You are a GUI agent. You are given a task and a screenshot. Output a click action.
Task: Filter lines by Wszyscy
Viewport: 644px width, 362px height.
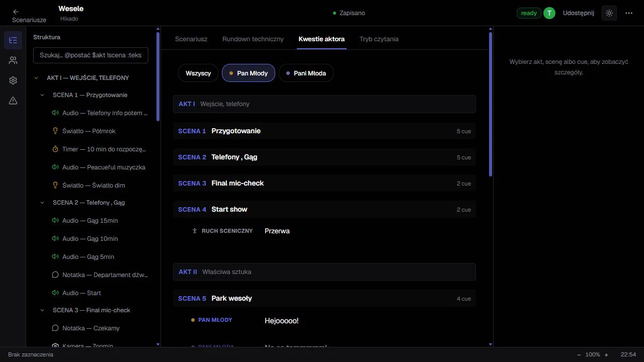click(198, 73)
